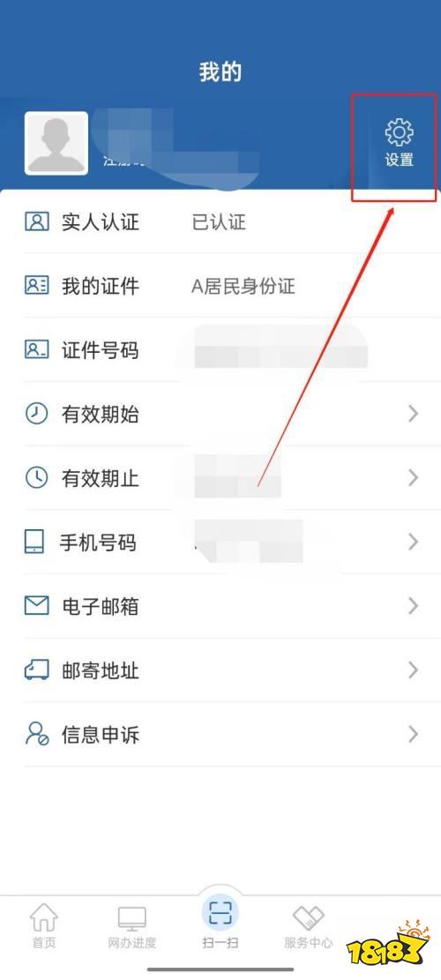Expand the 有效期止 row chevron
Screen dimensions: 441x980
[413, 477]
